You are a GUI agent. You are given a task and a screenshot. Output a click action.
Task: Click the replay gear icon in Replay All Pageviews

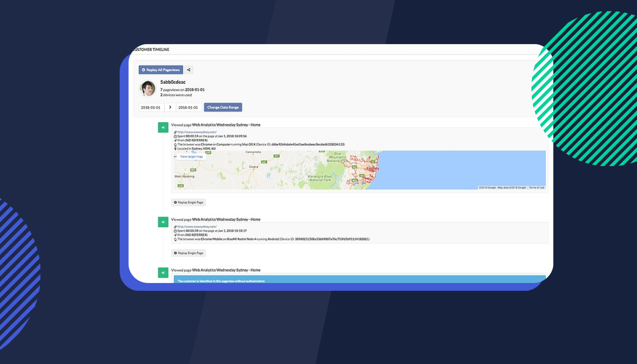point(143,70)
